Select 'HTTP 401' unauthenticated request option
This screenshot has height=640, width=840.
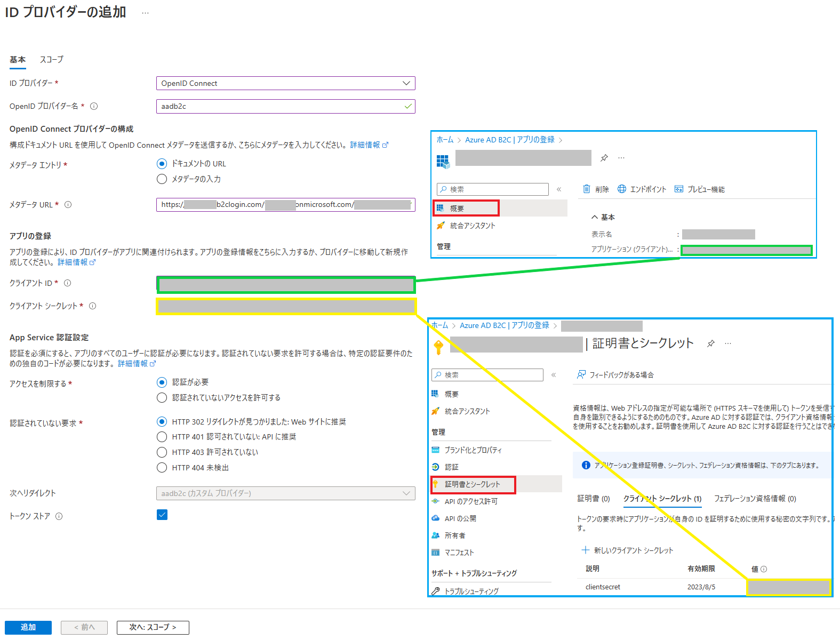[162, 437]
